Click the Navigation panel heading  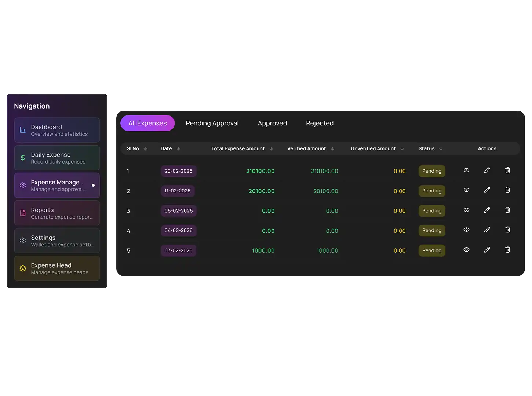coord(32,106)
